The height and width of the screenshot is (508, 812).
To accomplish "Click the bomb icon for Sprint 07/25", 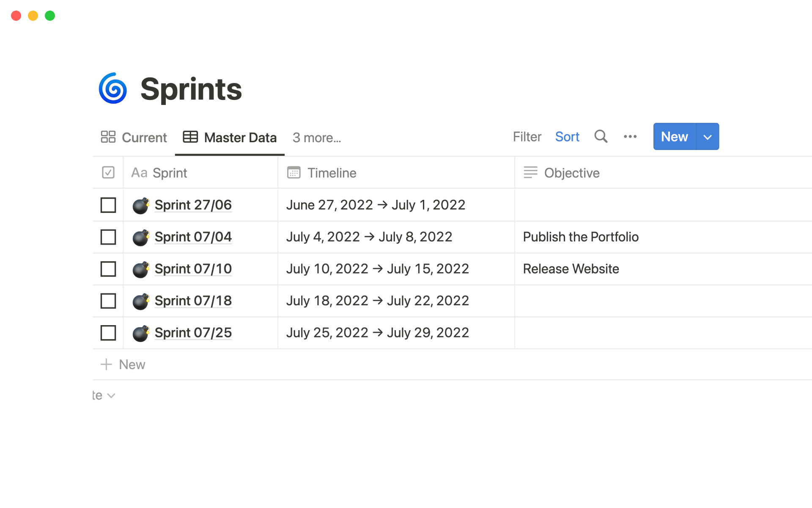I will click(141, 333).
